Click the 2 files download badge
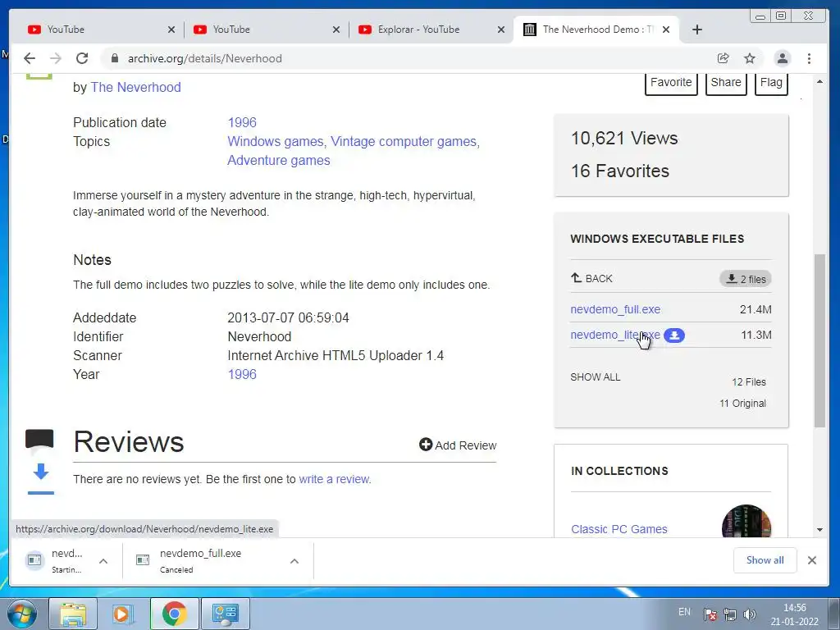 (x=745, y=279)
